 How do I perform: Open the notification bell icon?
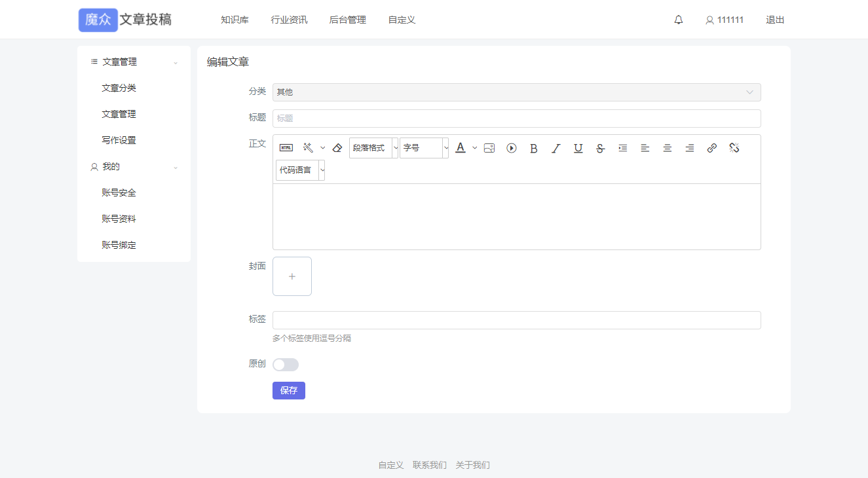coord(679,20)
